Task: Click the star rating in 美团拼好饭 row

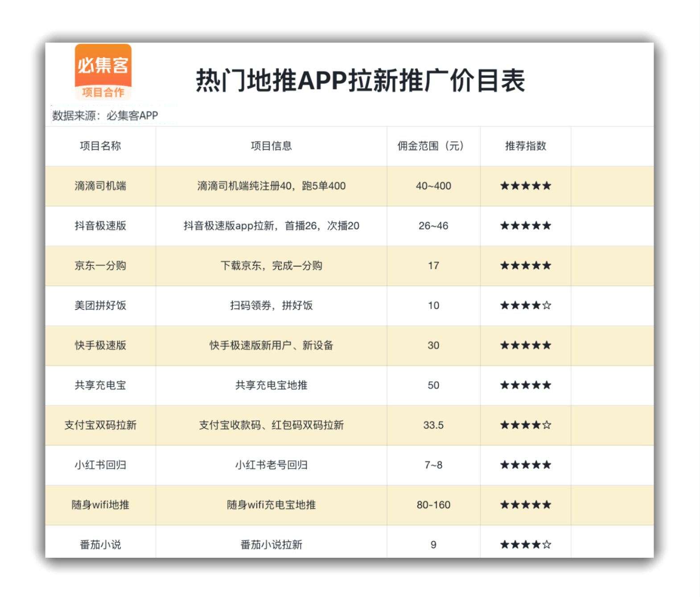Action: 525,306
